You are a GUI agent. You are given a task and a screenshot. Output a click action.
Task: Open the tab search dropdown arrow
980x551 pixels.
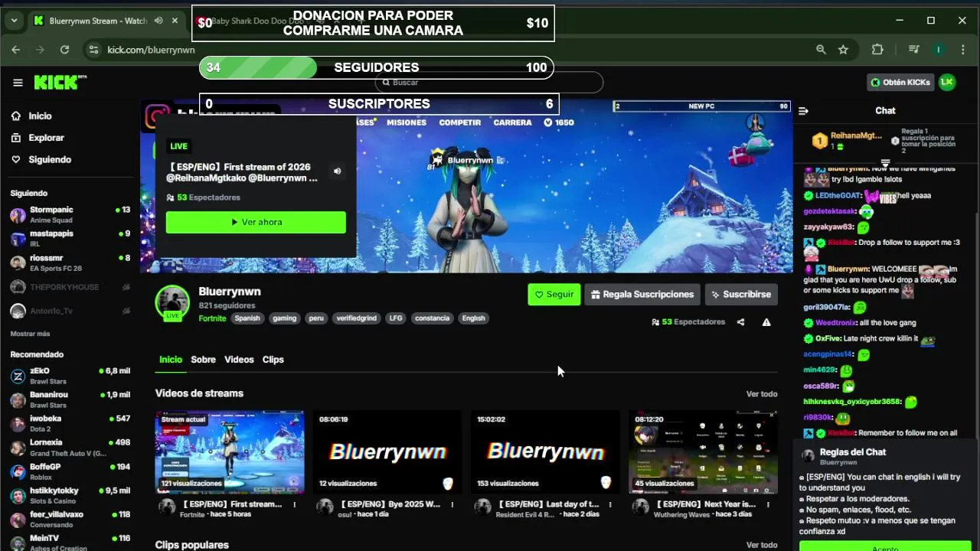point(14,21)
